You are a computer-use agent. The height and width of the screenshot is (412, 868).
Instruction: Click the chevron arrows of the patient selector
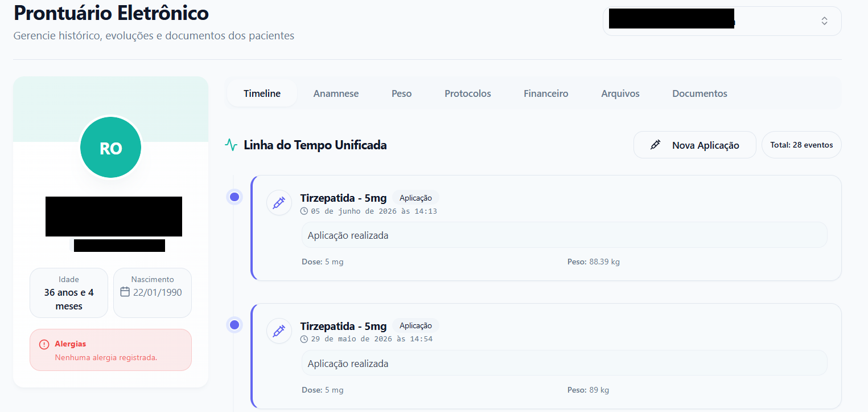point(824,21)
